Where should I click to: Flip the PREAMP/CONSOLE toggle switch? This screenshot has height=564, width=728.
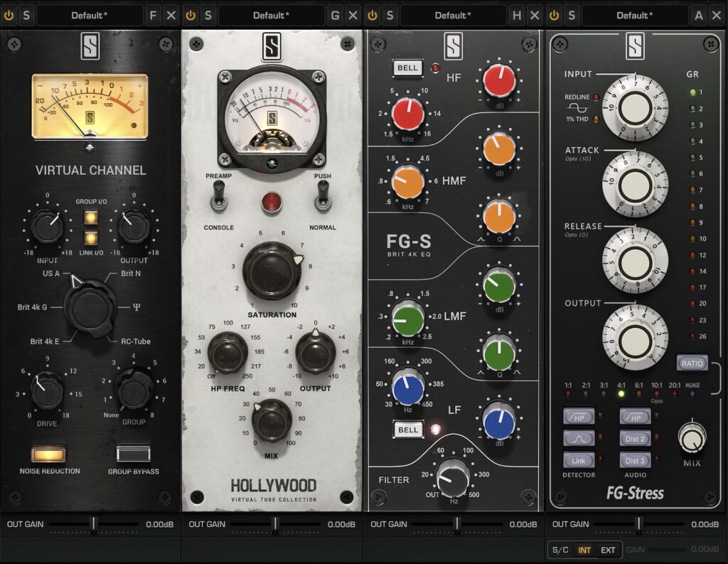(x=218, y=196)
